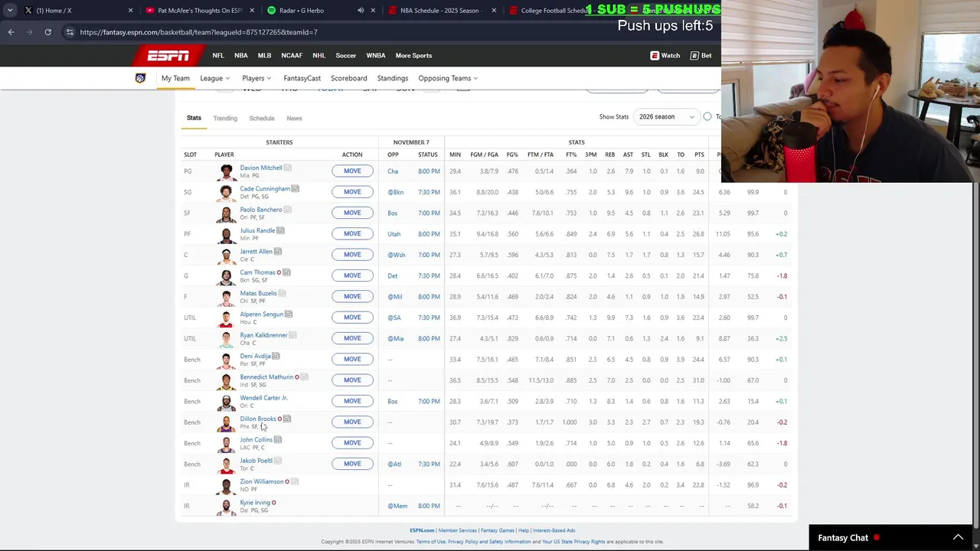This screenshot has height=551, width=980.
Task: Open Matas Buzelis's news note icon
Action: point(282,293)
